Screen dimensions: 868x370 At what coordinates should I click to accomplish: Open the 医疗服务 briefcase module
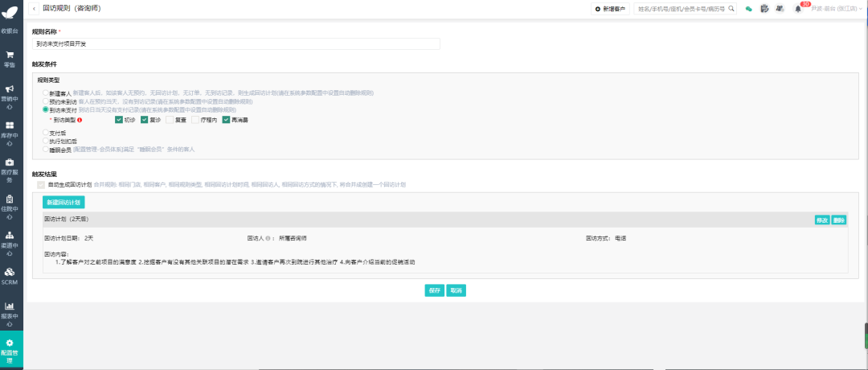(11, 171)
